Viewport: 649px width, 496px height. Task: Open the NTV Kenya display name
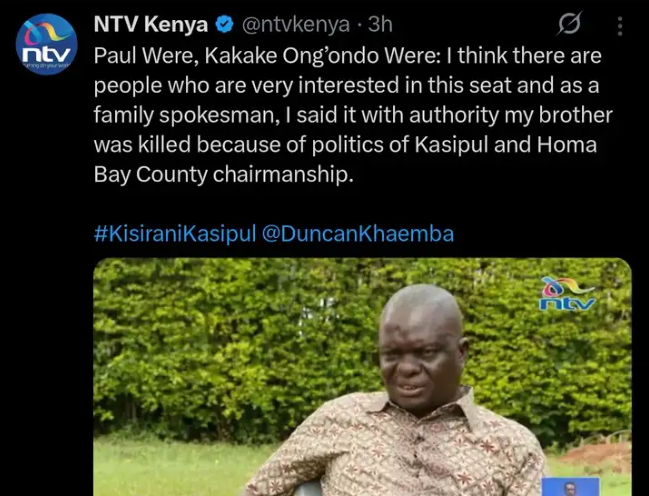[x=151, y=24]
